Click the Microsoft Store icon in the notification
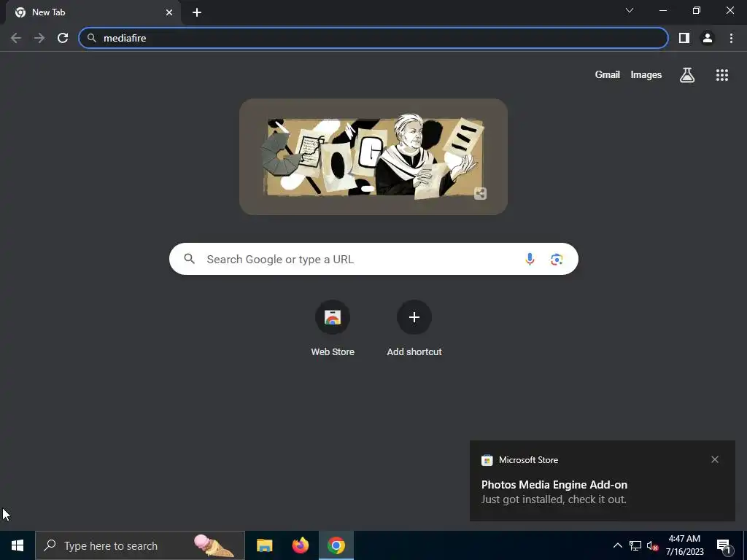 [487, 460]
